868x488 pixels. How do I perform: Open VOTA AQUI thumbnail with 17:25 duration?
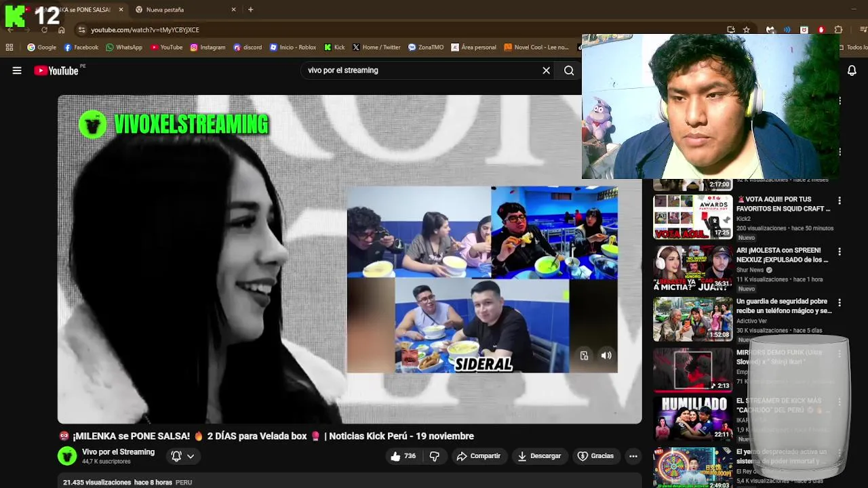(x=693, y=217)
